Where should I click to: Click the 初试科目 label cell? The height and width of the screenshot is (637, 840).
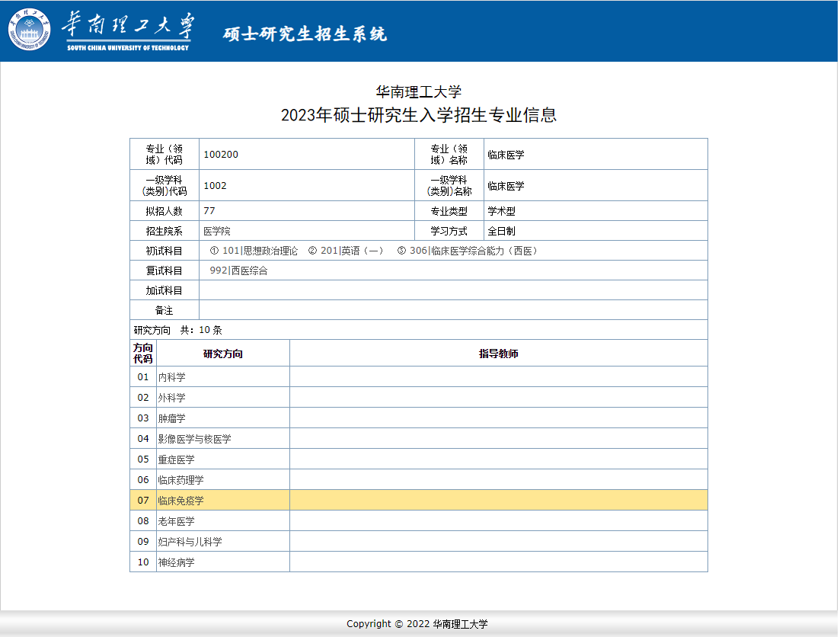pyautogui.click(x=164, y=251)
